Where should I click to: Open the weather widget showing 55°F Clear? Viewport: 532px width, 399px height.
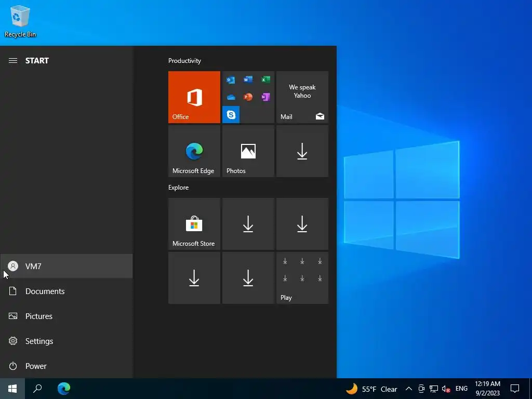tap(371, 389)
